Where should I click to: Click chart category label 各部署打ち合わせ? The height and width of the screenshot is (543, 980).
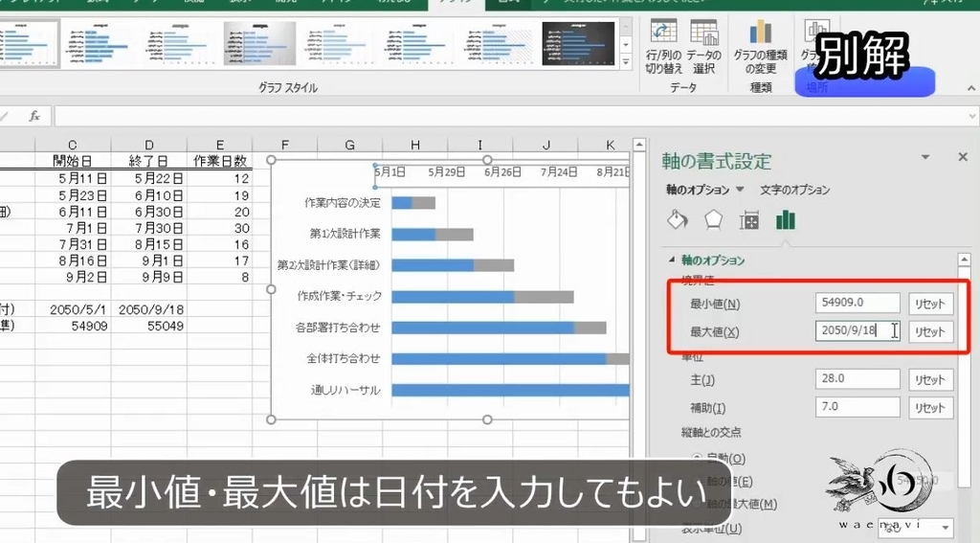[338, 328]
